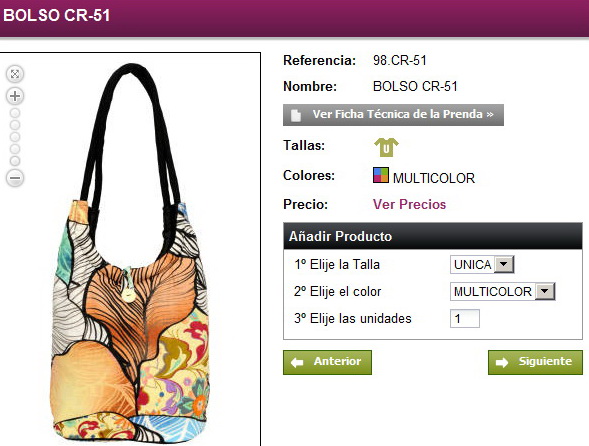
Task: Go to previous product with Anterior
Action: pos(327,362)
